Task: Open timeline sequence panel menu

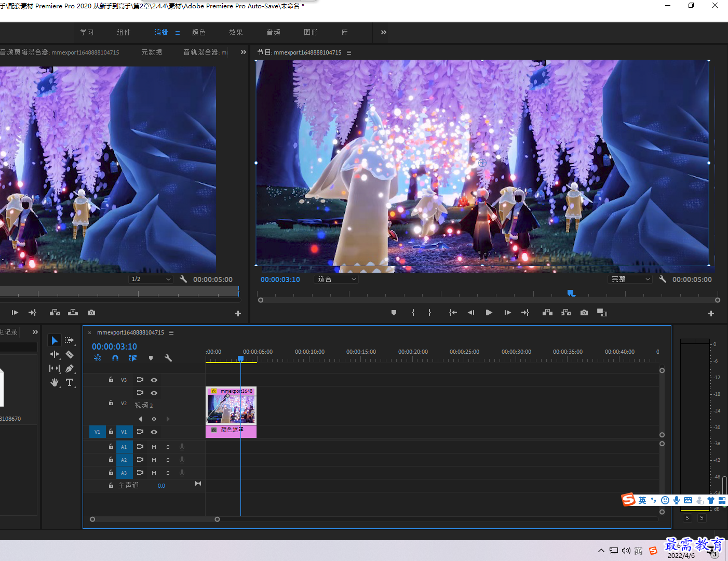Action: (x=171, y=332)
